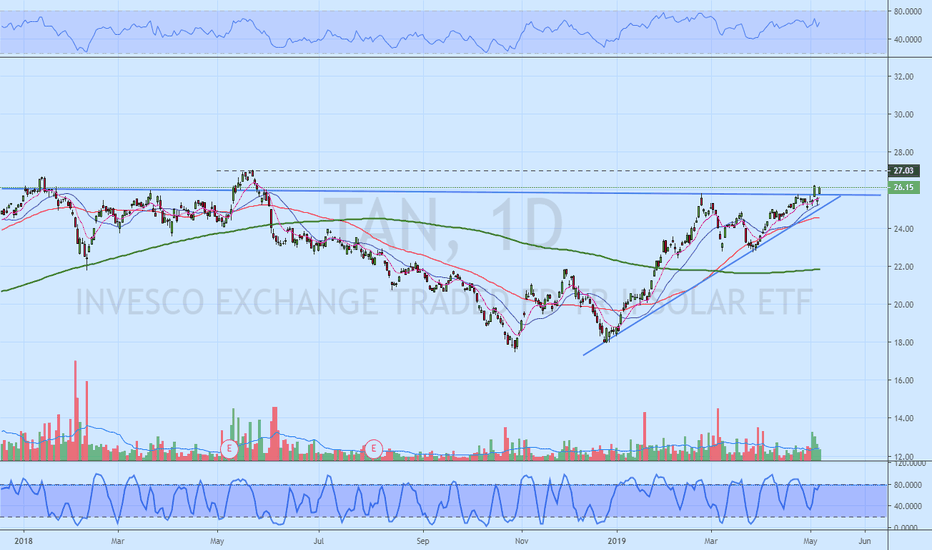932x550 pixels.
Task: Click the 24.00 price axis value
Action: point(903,229)
